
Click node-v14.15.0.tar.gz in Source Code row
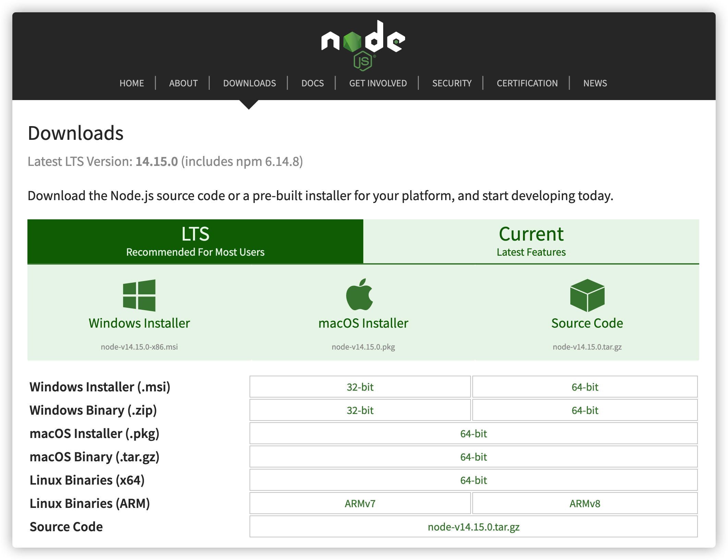pos(473,527)
